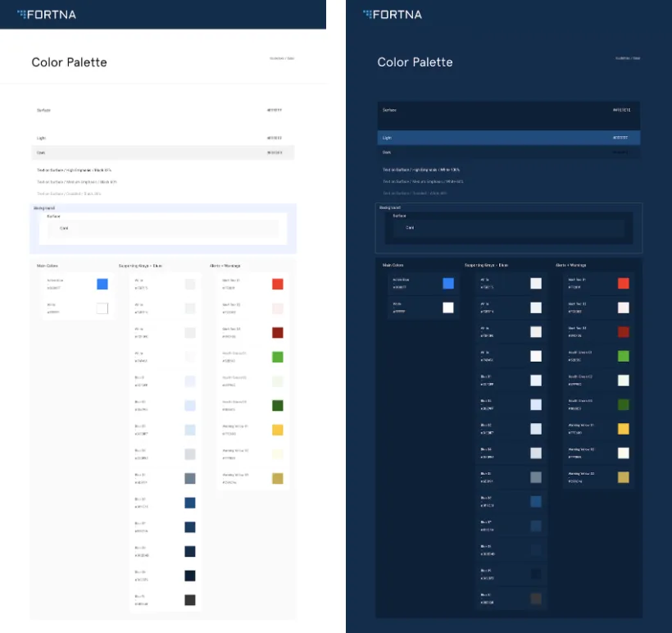Select the highlighted Light row in dark palette

point(508,137)
